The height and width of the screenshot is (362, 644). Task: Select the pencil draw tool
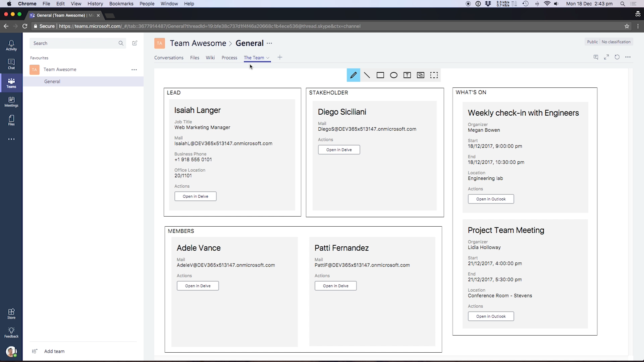click(x=353, y=75)
